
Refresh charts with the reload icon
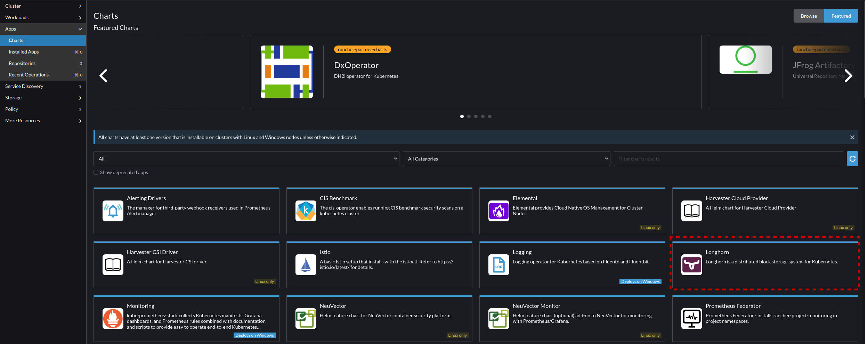[852, 159]
